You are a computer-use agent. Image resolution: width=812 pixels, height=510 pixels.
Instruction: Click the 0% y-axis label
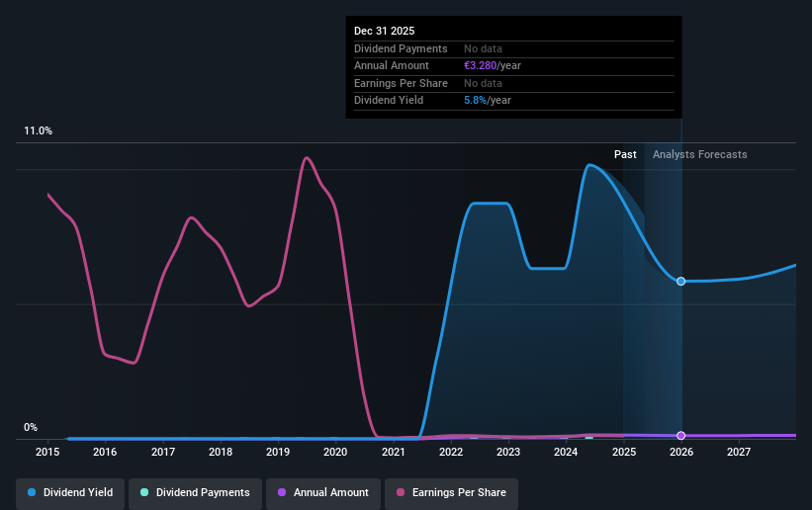31,428
